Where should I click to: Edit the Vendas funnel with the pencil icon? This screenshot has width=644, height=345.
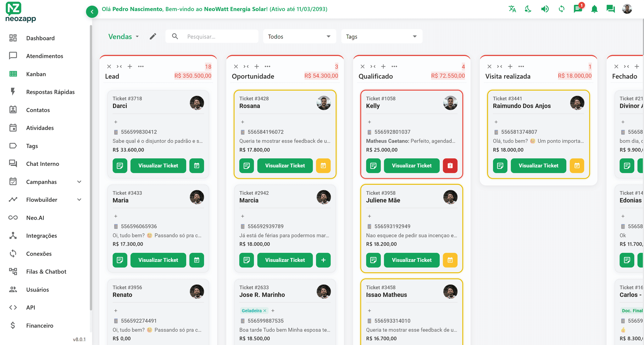(x=153, y=36)
